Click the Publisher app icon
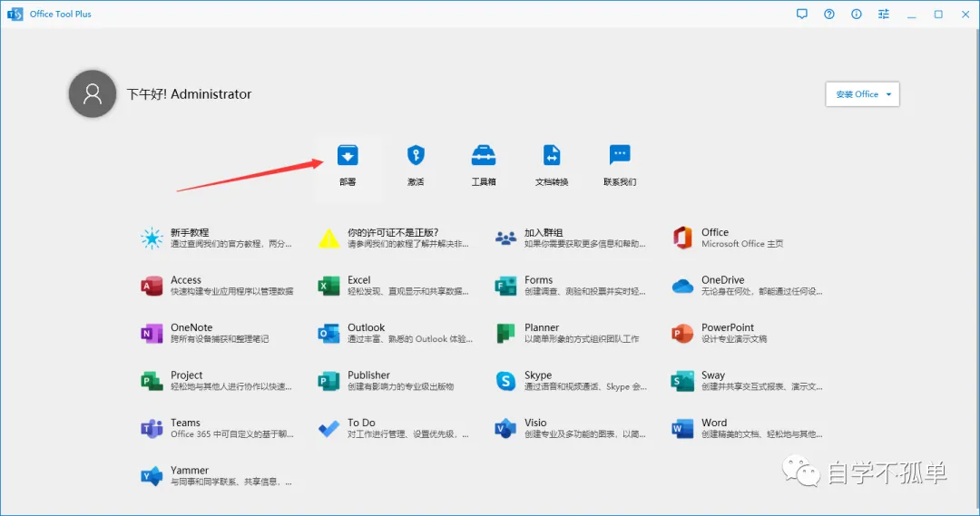This screenshot has width=980, height=516. coord(328,381)
